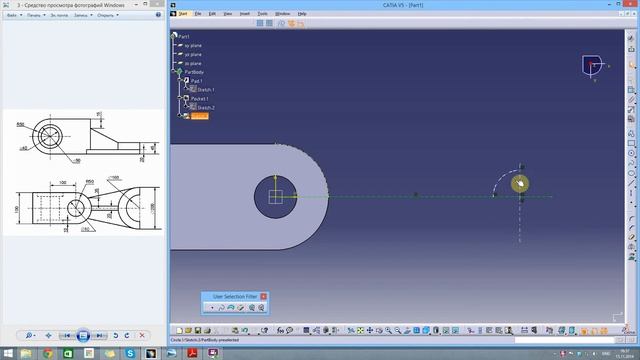Open Запись dropdown in Photo Viewer
This screenshot has height=360, width=640.
83,15
